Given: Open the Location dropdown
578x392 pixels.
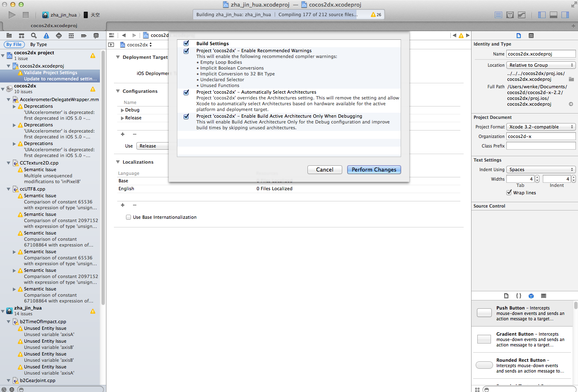Looking at the screenshot, I should (541, 65).
